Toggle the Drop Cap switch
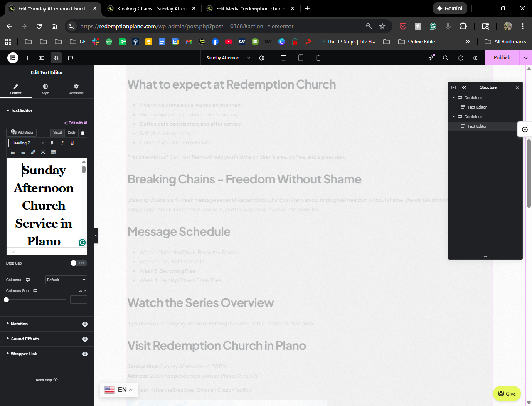The height and width of the screenshot is (406, 532). (x=78, y=263)
